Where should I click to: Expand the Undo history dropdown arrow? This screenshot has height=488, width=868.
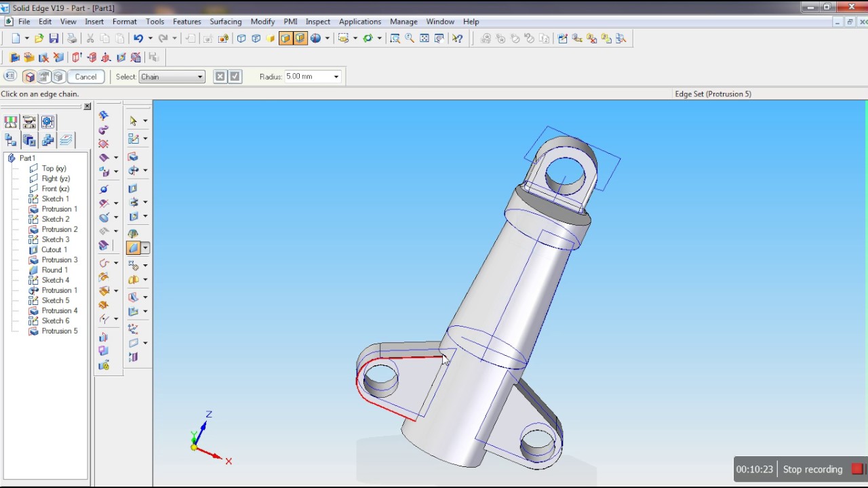pos(150,39)
